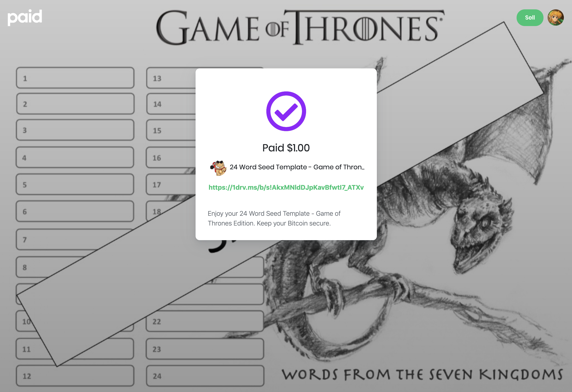Screen dimensions: 572x392
Task: Click the paid logo
Action: (25, 17)
